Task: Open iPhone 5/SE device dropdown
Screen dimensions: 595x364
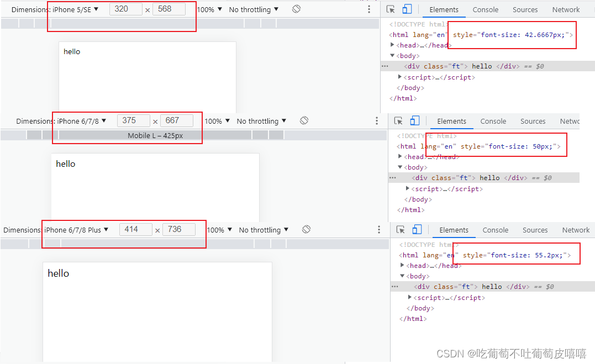Action: click(x=75, y=9)
